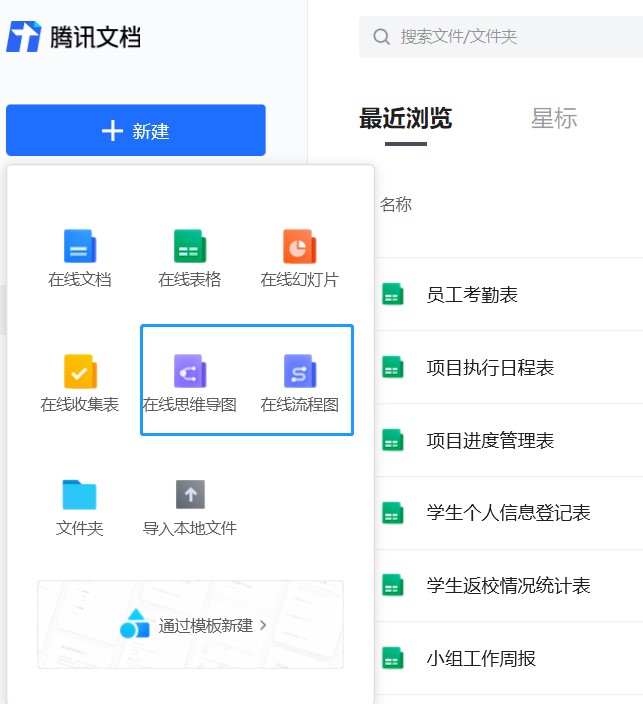Create a new 在线思维导图 mind map

pyautogui.click(x=189, y=383)
